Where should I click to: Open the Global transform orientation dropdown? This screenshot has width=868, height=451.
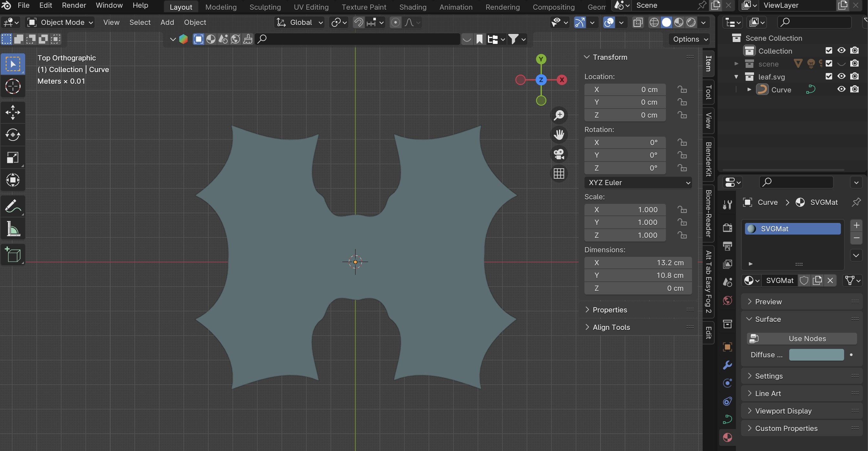coord(300,23)
